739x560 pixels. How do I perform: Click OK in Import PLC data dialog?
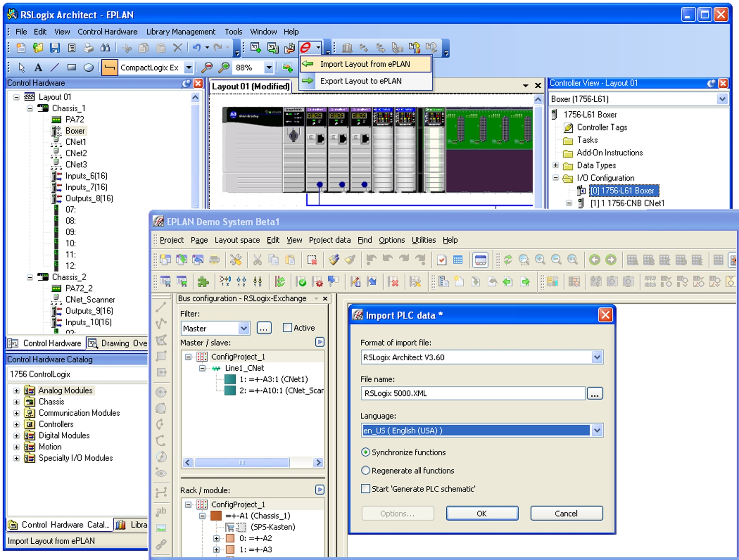click(x=482, y=513)
